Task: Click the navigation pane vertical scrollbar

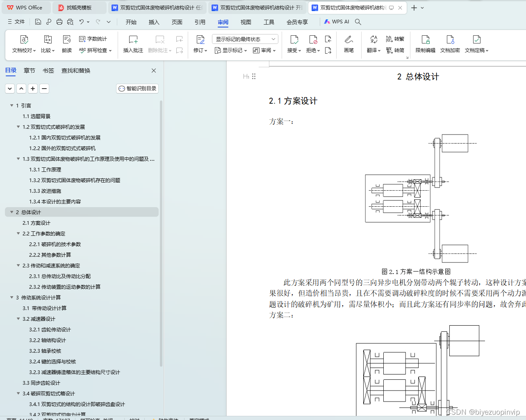Action: 161,233
